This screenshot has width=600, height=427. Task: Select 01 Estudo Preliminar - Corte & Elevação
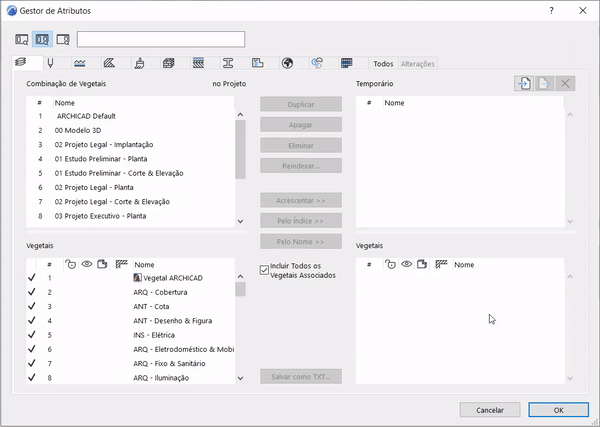pyautogui.click(x=130, y=173)
